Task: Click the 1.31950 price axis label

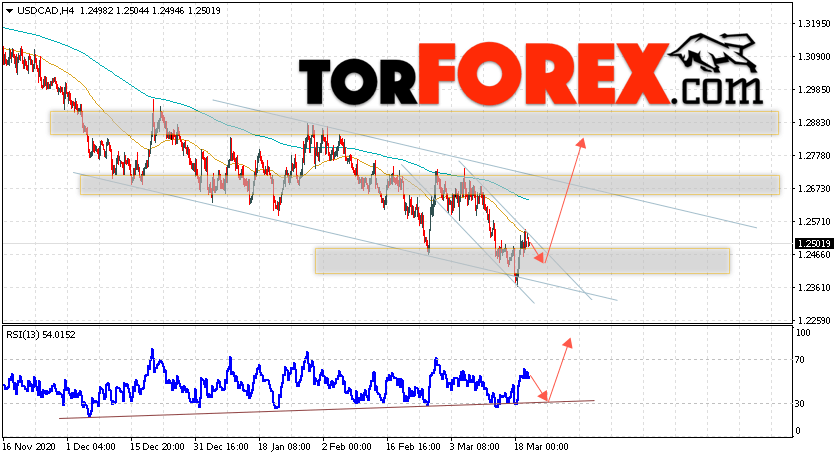Action: tap(814, 24)
